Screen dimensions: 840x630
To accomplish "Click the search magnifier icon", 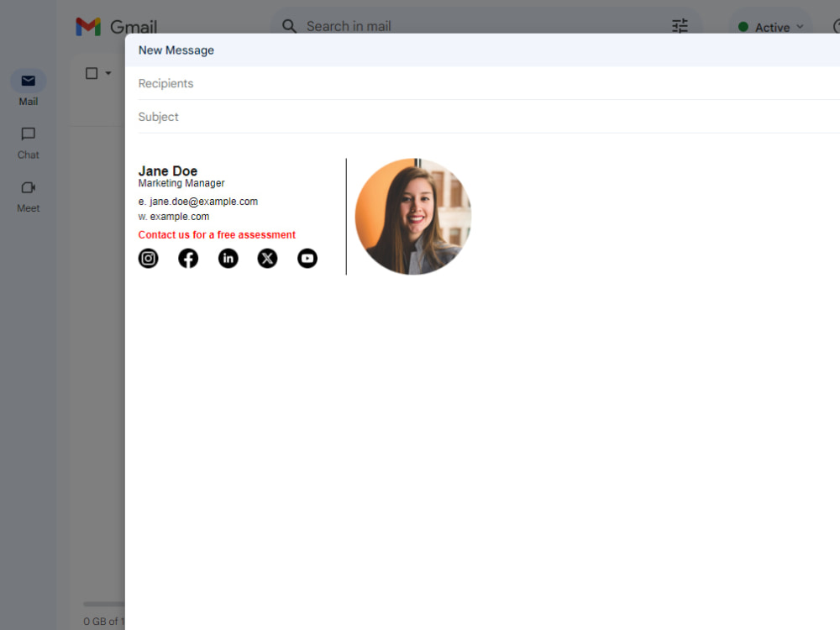I will 289,26.
